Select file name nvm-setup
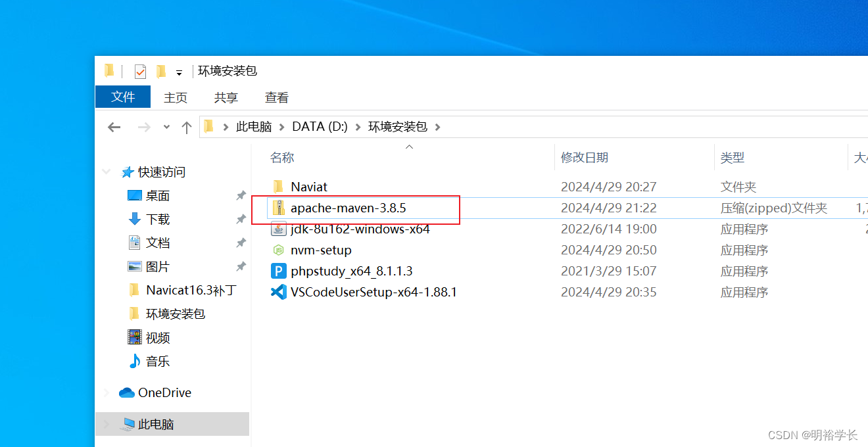 point(321,250)
